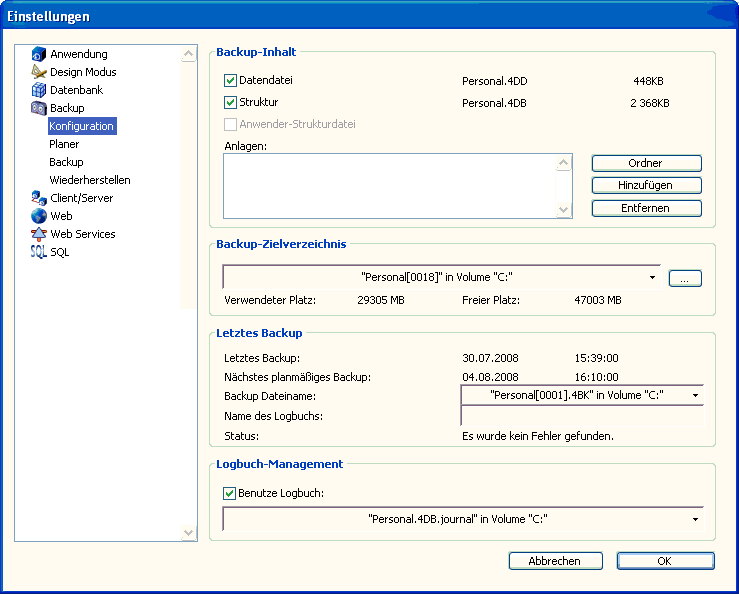Screen dimensions: 739x594
Task: Click the Anlagen list scroll-down arrow
Action: pyautogui.click(x=564, y=210)
